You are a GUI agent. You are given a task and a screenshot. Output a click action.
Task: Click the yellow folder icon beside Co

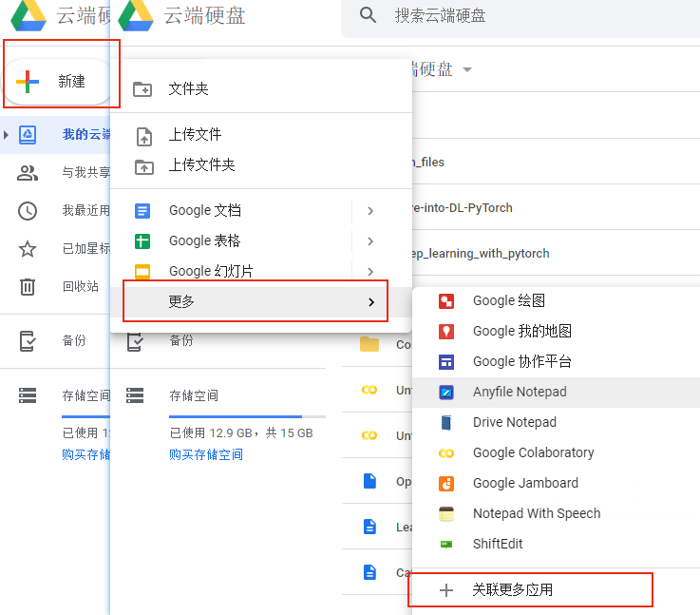[369, 344]
